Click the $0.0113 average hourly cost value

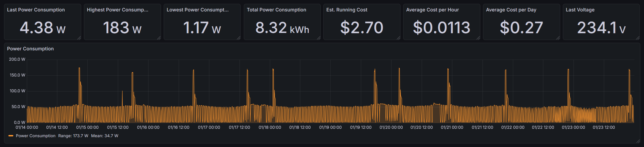tap(441, 28)
